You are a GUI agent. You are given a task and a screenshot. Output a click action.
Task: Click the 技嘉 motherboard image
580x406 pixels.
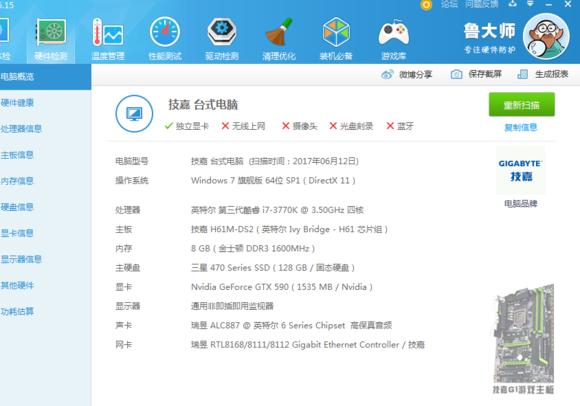[524, 334]
